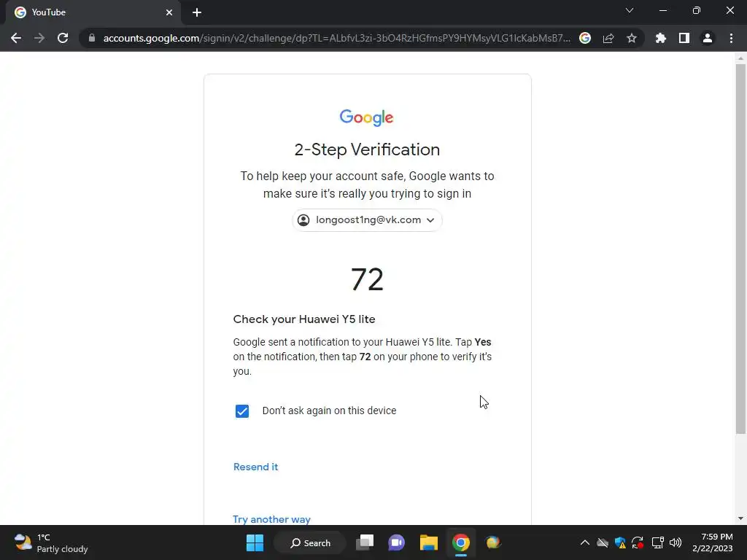
Task: Go back to the previous page
Action: pos(16,38)
